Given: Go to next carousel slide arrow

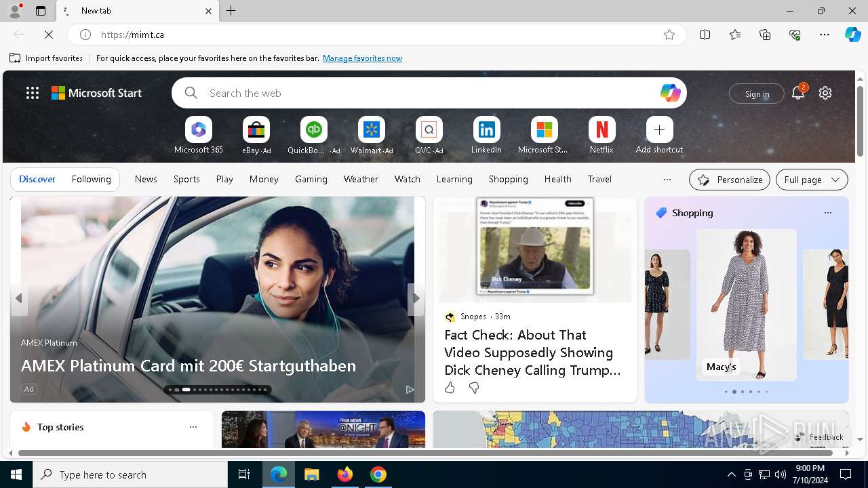Looking at the screenshot, I should (x=416, y=298).
